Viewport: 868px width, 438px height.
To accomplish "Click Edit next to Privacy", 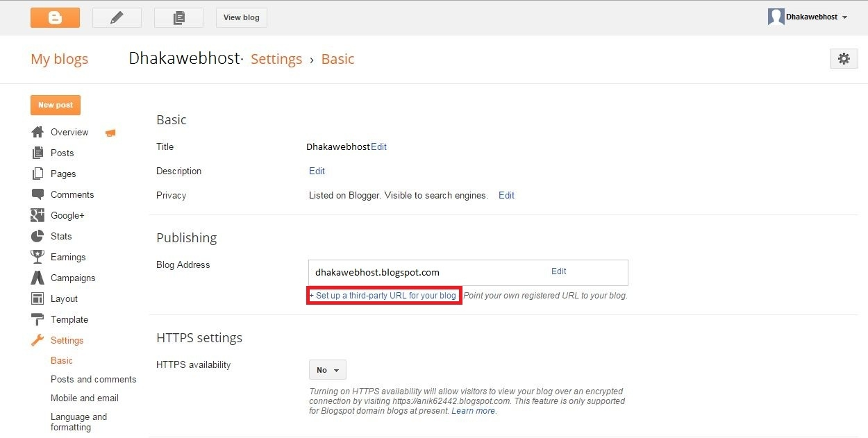I will coord(506,195).
